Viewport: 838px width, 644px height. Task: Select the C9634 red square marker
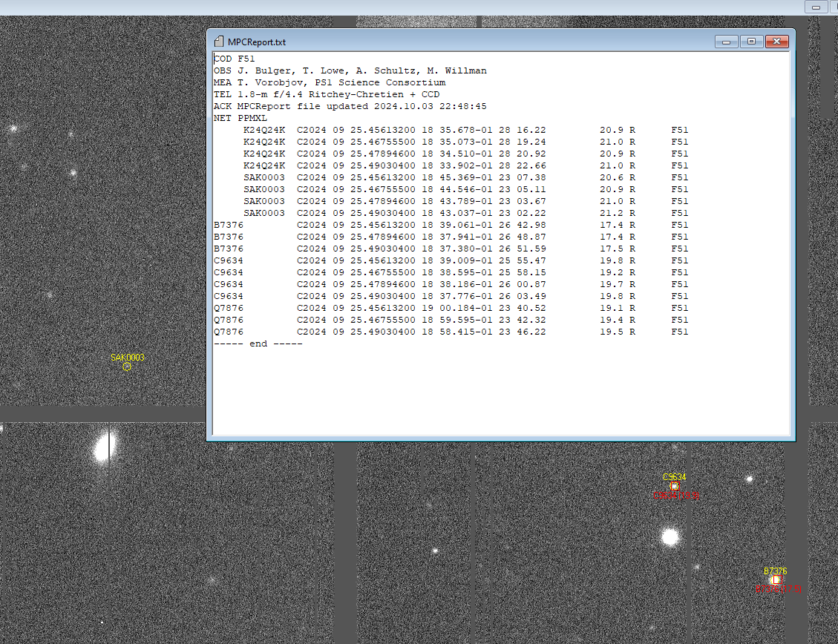pyautogui.click(x=674, y=487)
